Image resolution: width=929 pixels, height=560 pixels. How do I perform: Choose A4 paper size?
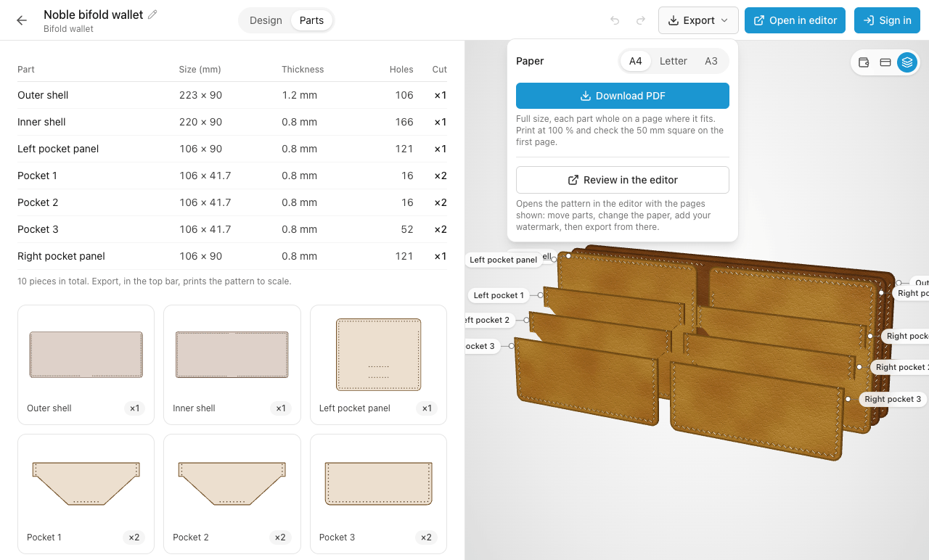click(x=636, y=61)
